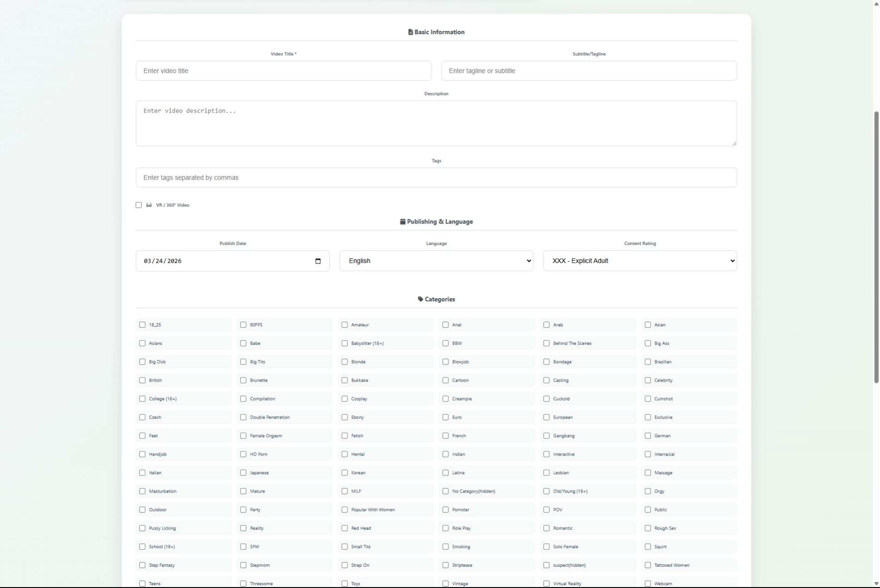The width and height of the screenshot is (880, 588).
Task: Check the Compilation category box
Action: [x=243, y=399]
